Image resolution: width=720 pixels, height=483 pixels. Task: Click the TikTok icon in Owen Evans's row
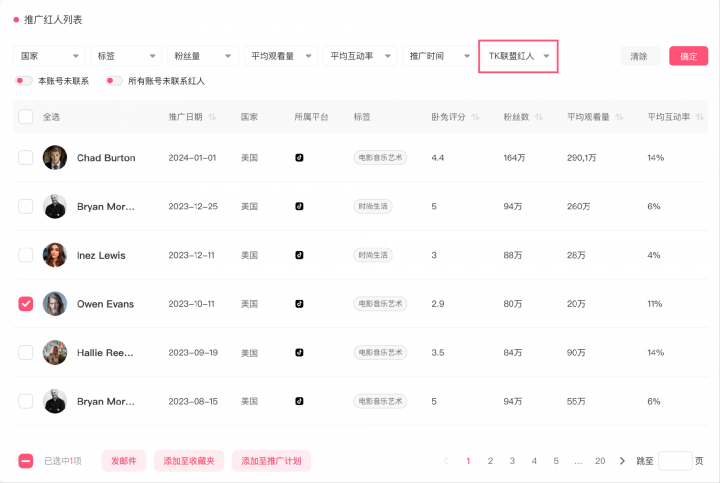pos(299,304)
